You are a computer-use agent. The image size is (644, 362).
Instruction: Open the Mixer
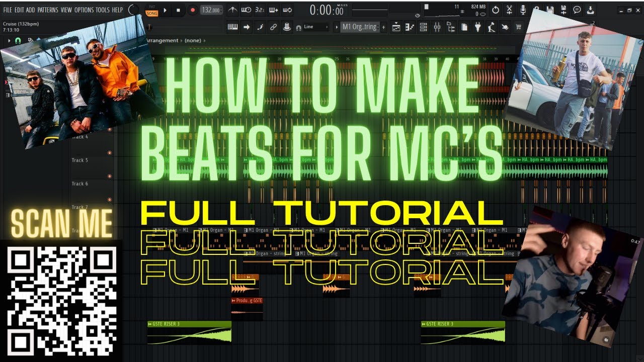click(x=437, y=27)
